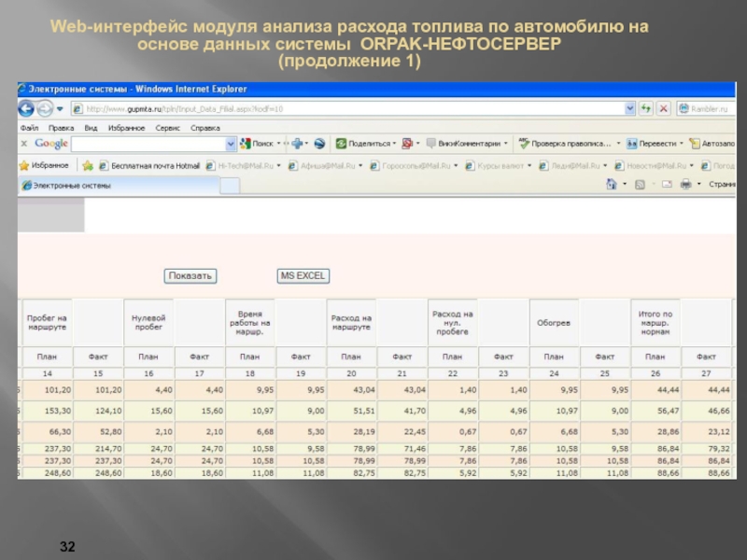Close the Google toolbar with x
Image resolution: width=747 pixels, height=560 pixels.
pos(24,144)
